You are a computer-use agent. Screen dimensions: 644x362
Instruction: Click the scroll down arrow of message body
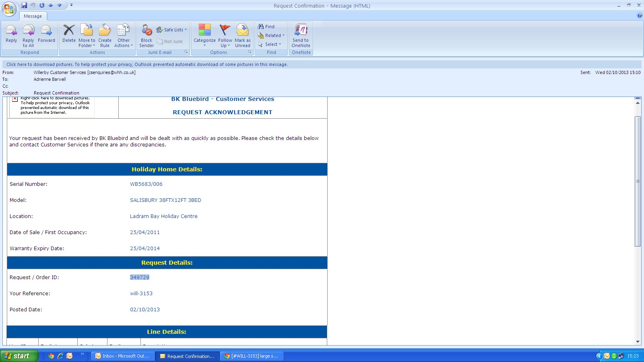(x=638, y=341)
